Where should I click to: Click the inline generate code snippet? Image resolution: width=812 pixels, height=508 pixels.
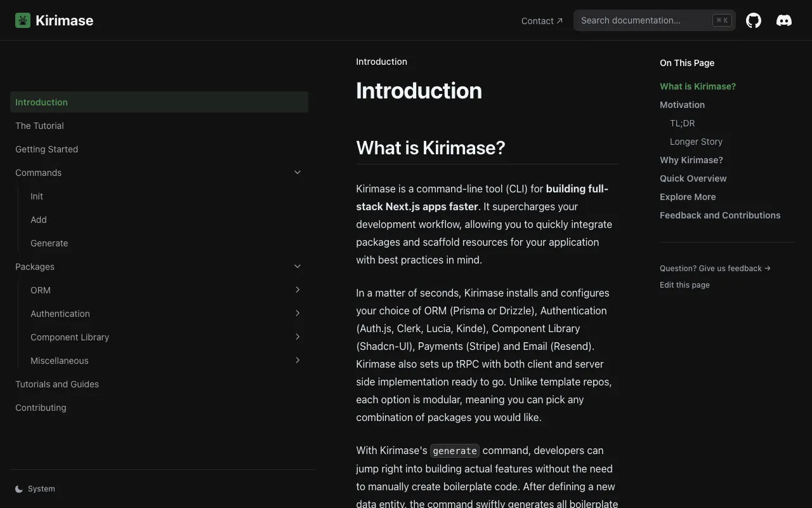coord(455,451)
